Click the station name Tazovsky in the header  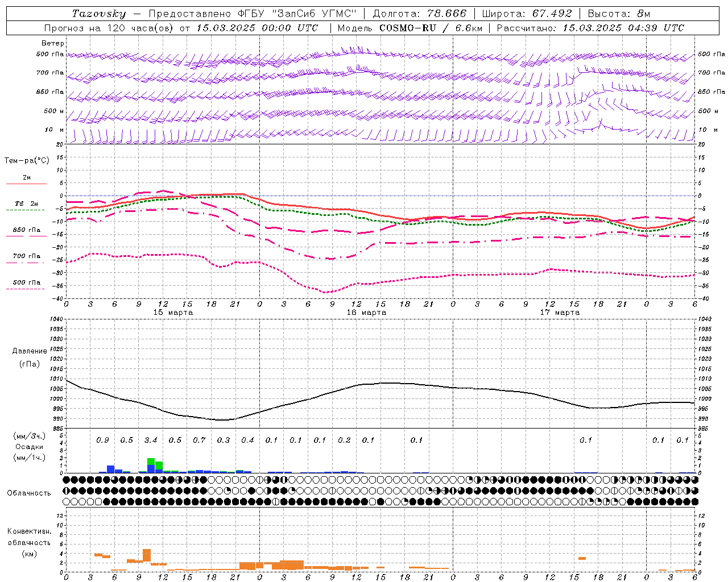tap(98, 14)
